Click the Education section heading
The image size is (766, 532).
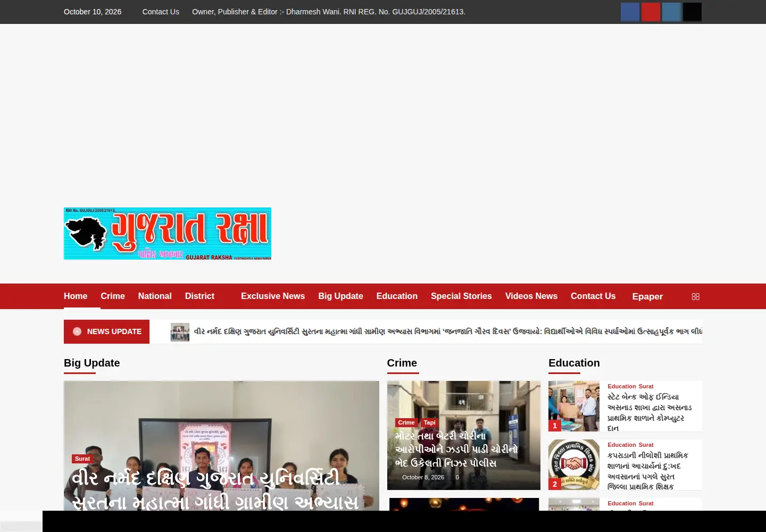(574, 363)
